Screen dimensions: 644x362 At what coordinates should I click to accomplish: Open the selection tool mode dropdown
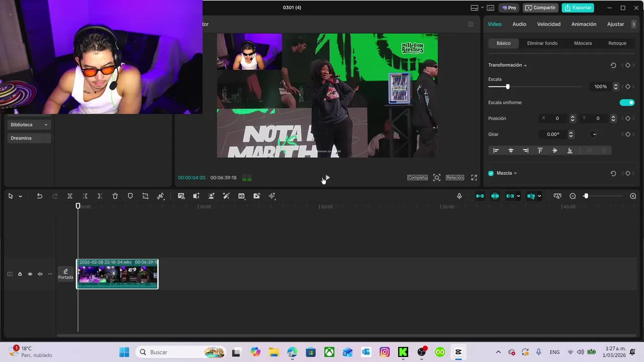click(x=20, y=196)
